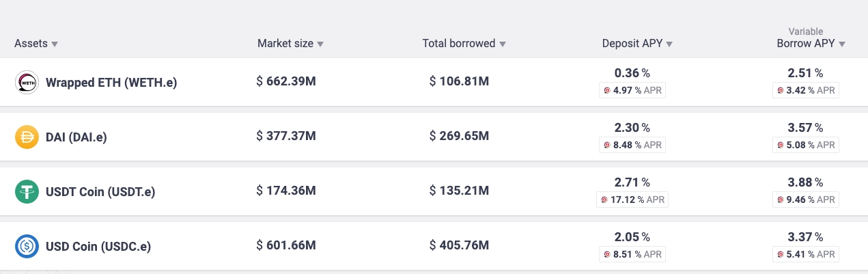Click the WETH 3.42% borrow APR badge
This screenshot has width=868, height=274.
pyautogui.click(x=807, y=90)
